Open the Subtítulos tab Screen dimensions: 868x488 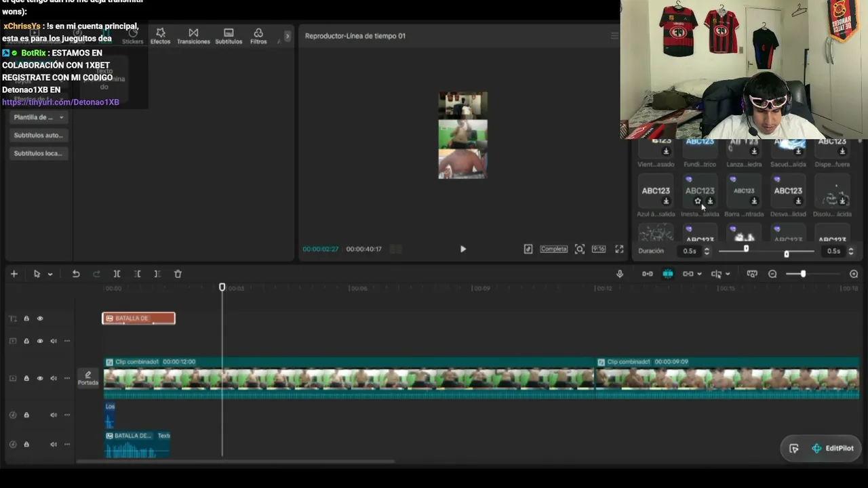coord(229,36)
